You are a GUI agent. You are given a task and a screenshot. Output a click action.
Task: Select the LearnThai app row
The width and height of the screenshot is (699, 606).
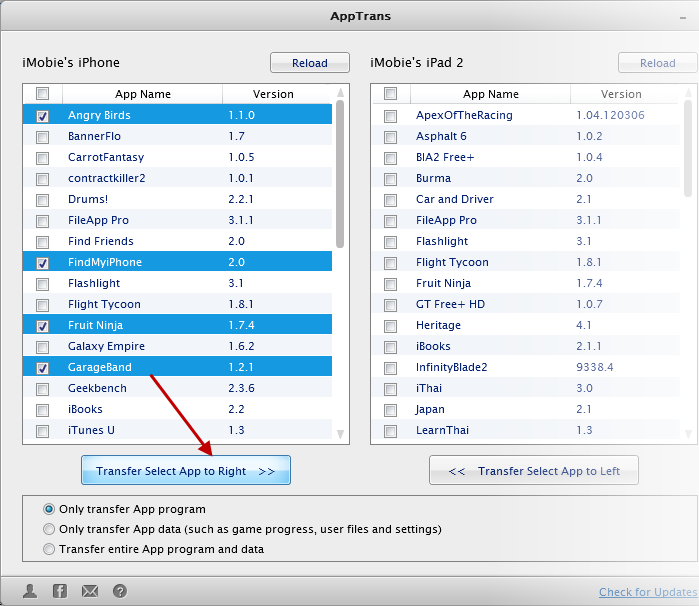click(526, 430)
